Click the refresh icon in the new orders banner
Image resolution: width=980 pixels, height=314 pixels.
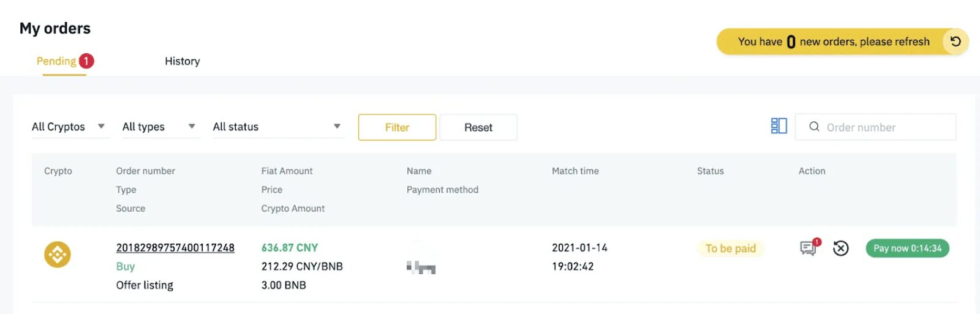coord(956,42)
